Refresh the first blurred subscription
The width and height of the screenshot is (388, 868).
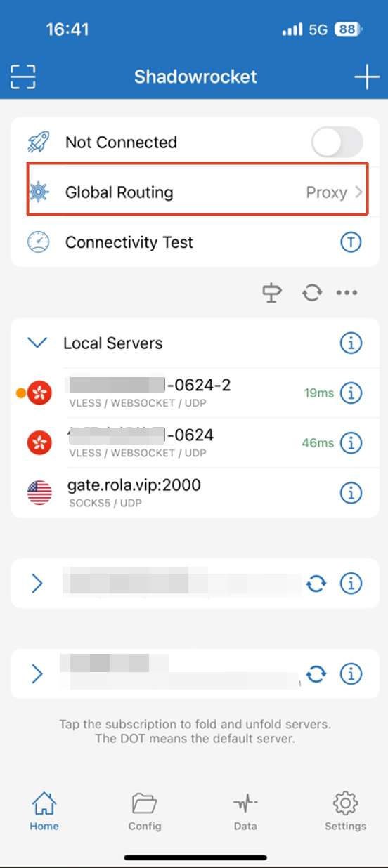click(316, 583)
